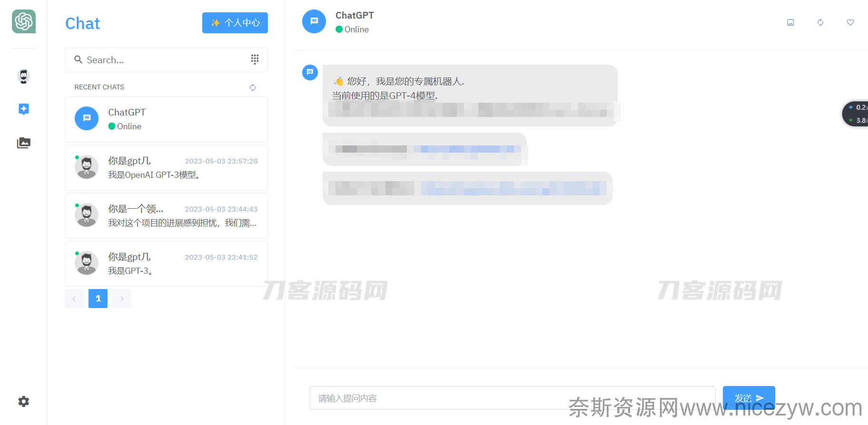Select page 1 in the pagination
This screenshot has height=425, width=868.
pos(98,299)
